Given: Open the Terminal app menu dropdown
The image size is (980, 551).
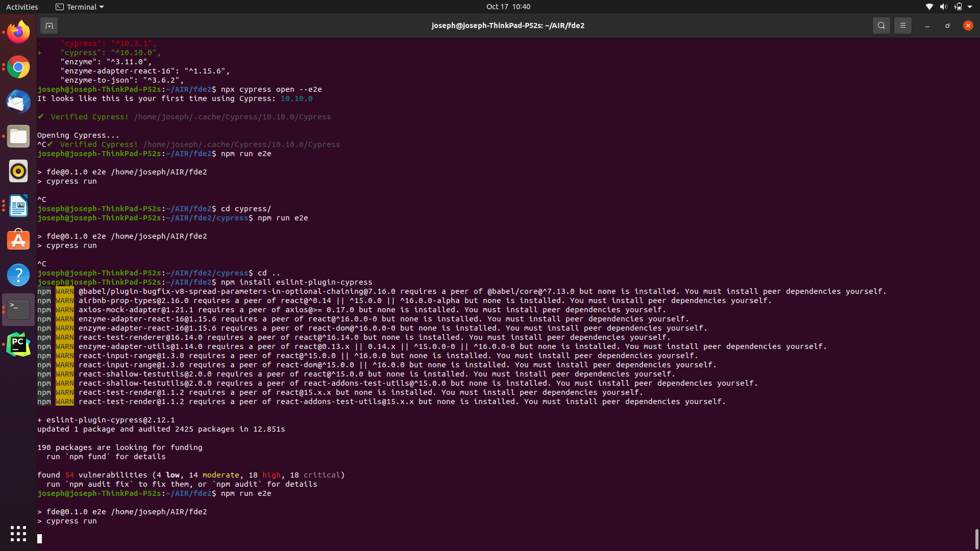Looking at the screenshot, I should click(80, 7).
